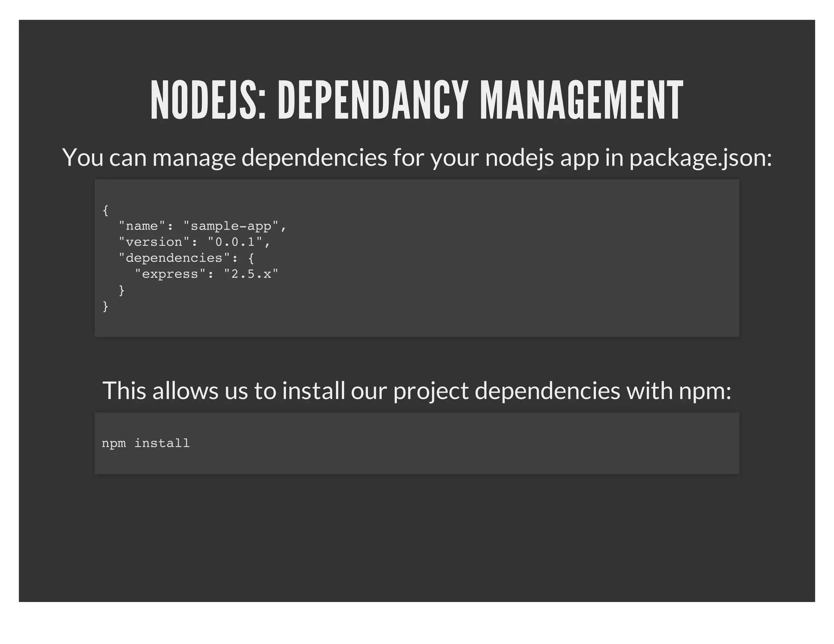This screenshot has width=834, height=644.
Task: Click the opening curly brace in the JSON block
Action: [x=105, y=210]
